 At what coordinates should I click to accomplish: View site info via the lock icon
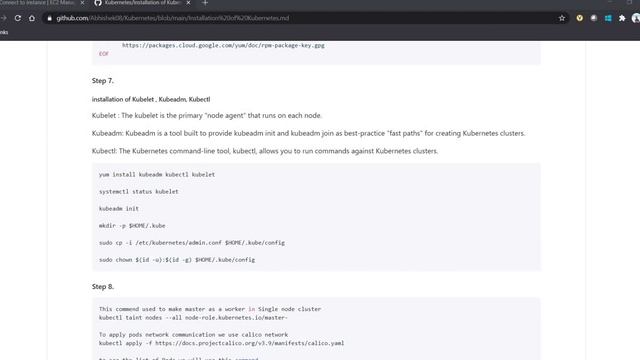point(49,18)
